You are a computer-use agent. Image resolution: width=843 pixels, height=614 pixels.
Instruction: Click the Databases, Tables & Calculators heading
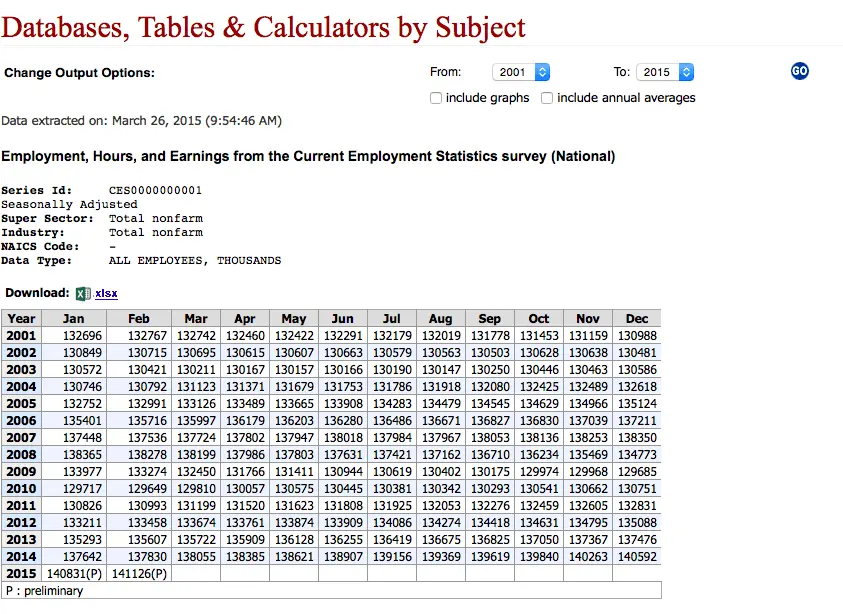[263, 28]
